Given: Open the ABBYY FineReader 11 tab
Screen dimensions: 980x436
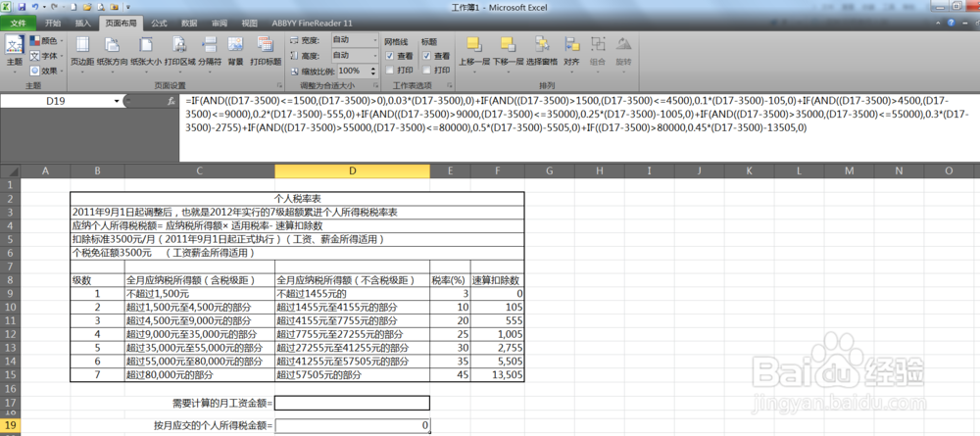Looking at the screenshot, I should 312,24.
